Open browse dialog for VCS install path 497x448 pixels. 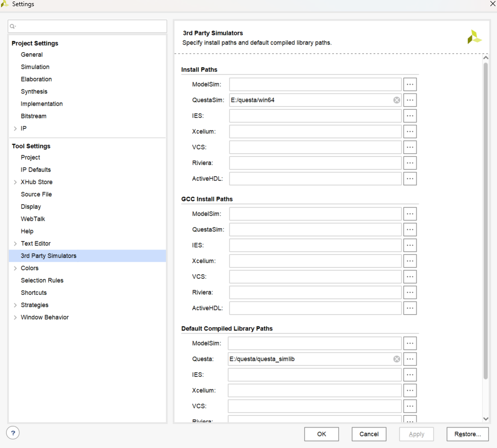[410, 147]
